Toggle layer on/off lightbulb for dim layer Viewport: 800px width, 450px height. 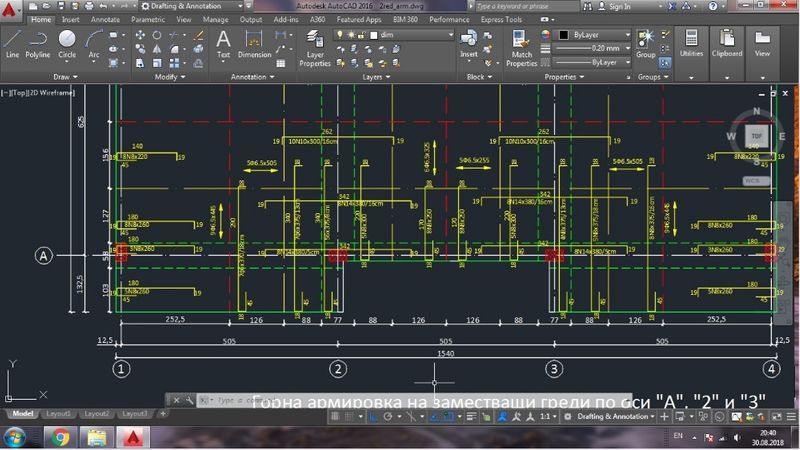pos(339,35)
